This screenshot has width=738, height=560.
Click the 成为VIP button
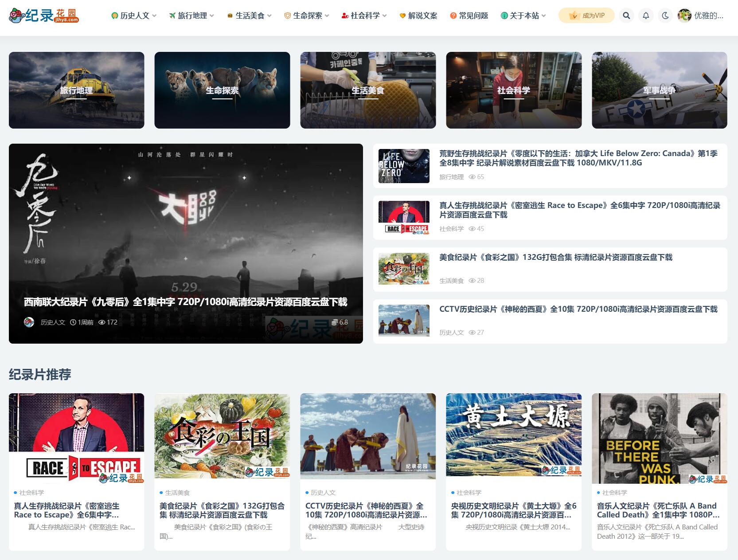coord(586,16)
